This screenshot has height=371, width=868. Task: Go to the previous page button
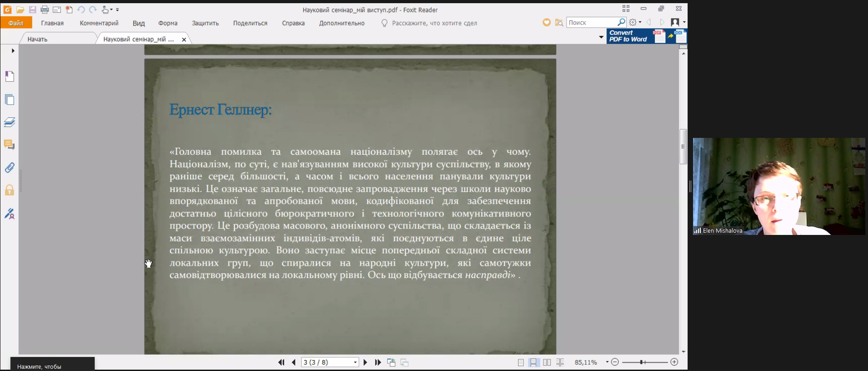point(293,362)
